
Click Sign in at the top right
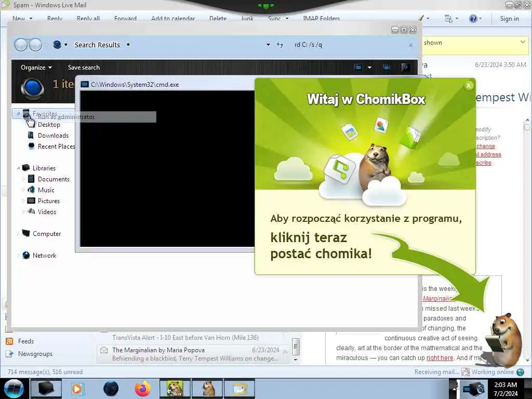pyautogui.click(x=509, y=19)
